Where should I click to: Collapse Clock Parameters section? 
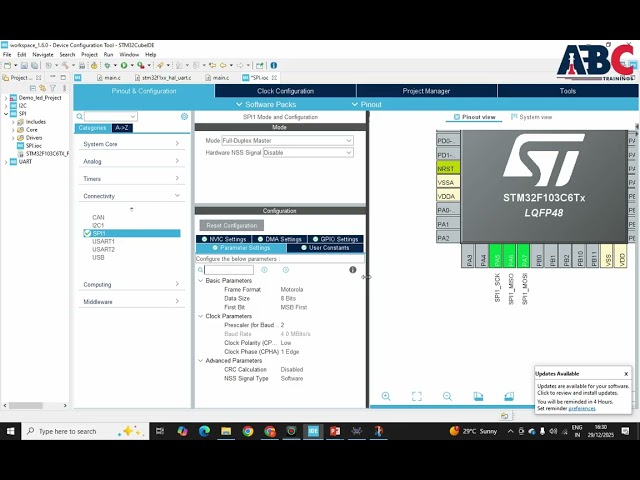tap(200, 316)
